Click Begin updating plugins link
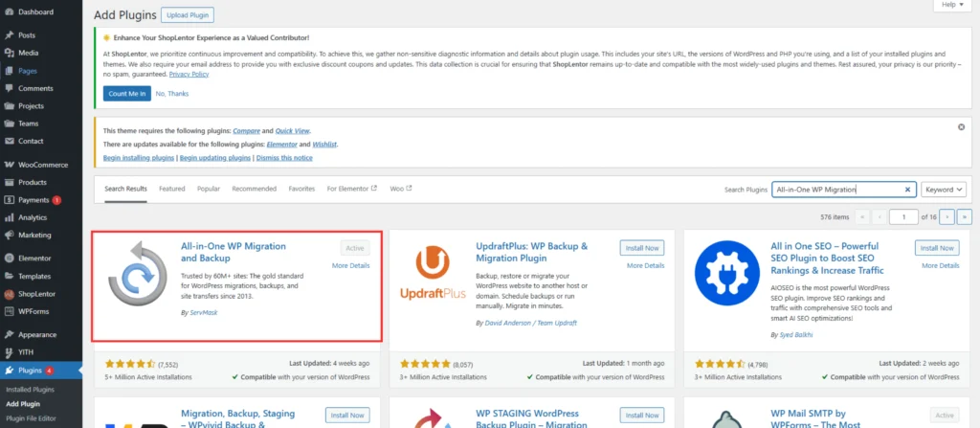This screenshot has width=980, height=428. 215,158
